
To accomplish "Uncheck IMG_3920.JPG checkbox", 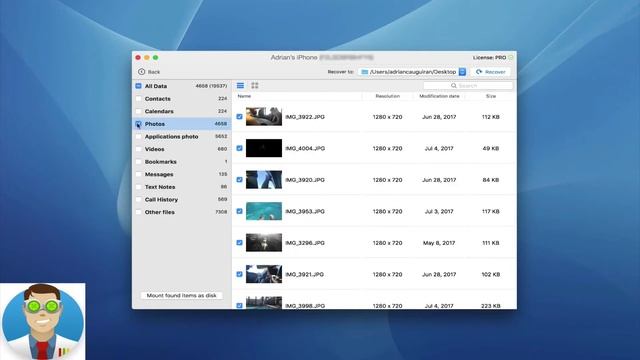I will click(x=240, y=180).
